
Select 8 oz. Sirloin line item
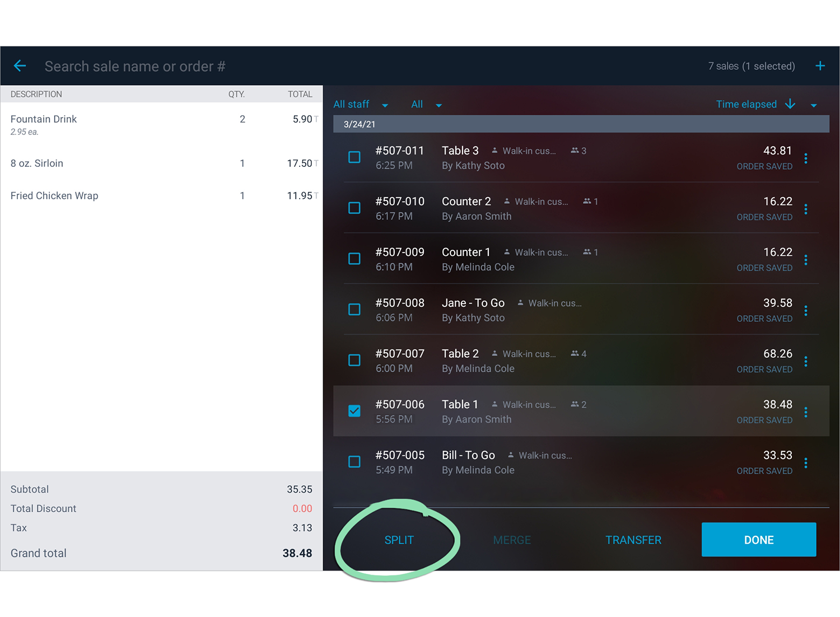[161, 163]
